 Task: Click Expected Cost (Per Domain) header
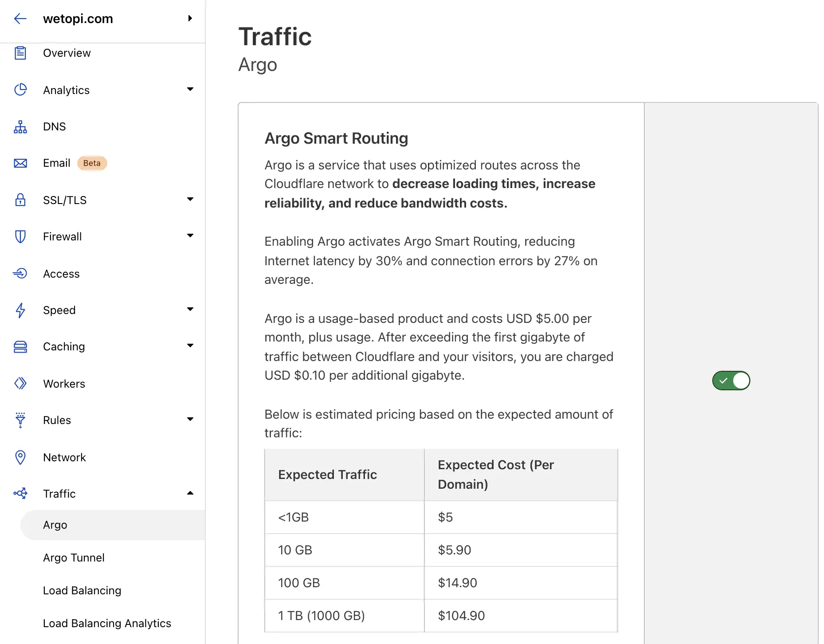(x=521, y=475)
